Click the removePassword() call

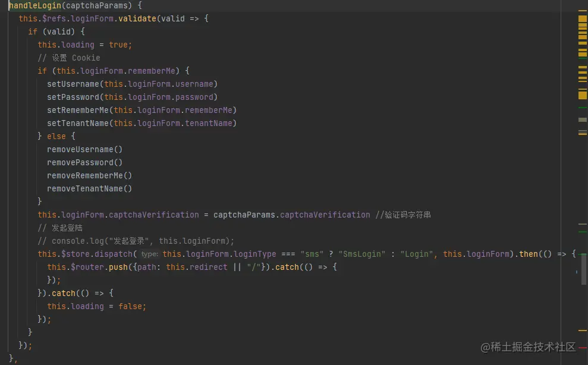85,163
